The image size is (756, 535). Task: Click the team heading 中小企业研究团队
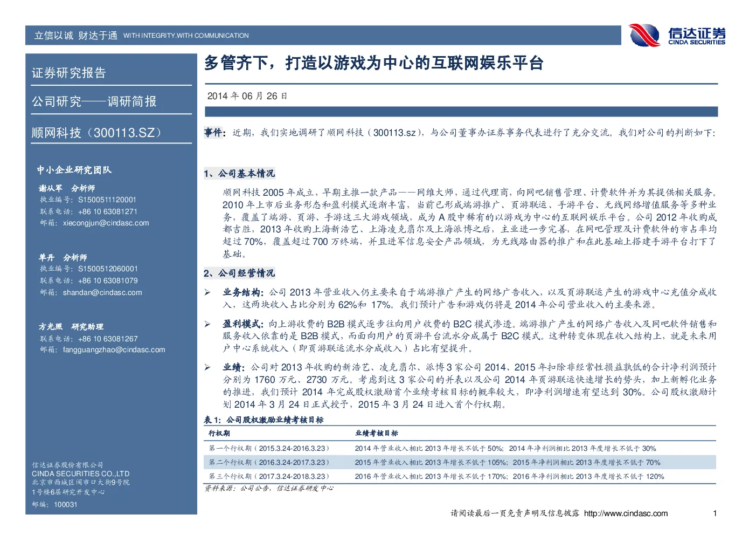pos(74,170)
